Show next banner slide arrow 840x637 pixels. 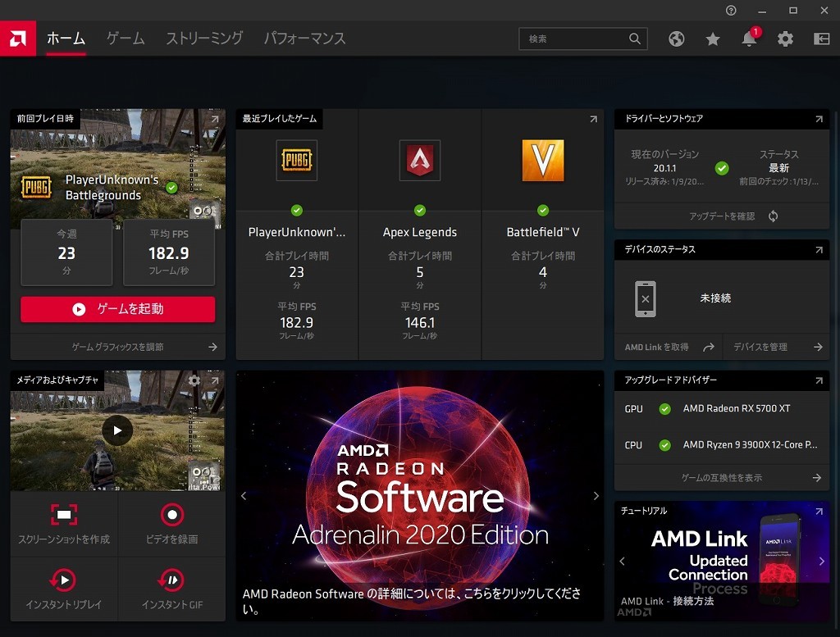596,496
